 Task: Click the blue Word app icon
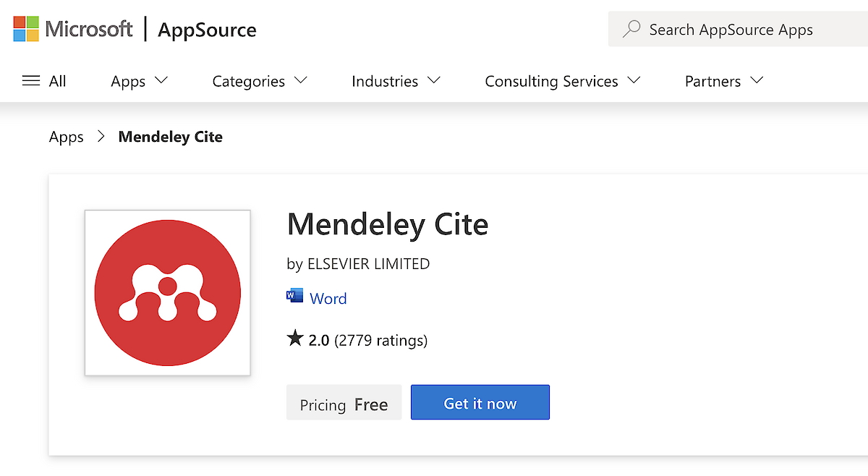coord(295,297)
